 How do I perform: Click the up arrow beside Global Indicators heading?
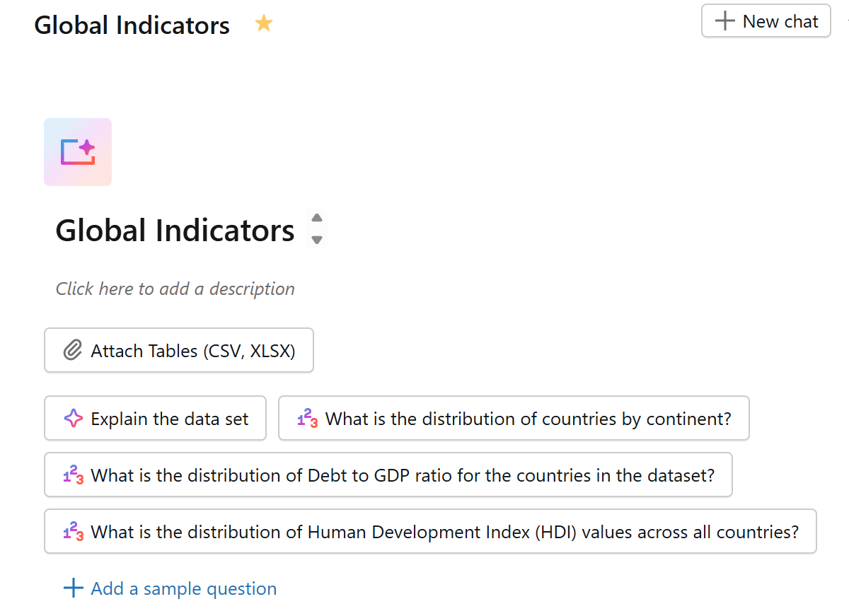(317, 218)
